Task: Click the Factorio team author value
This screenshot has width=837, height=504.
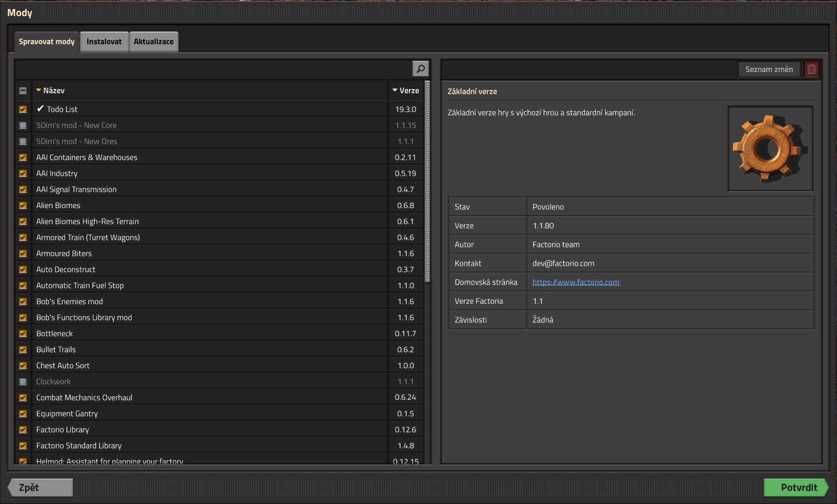Action: (x=556, y=244)
